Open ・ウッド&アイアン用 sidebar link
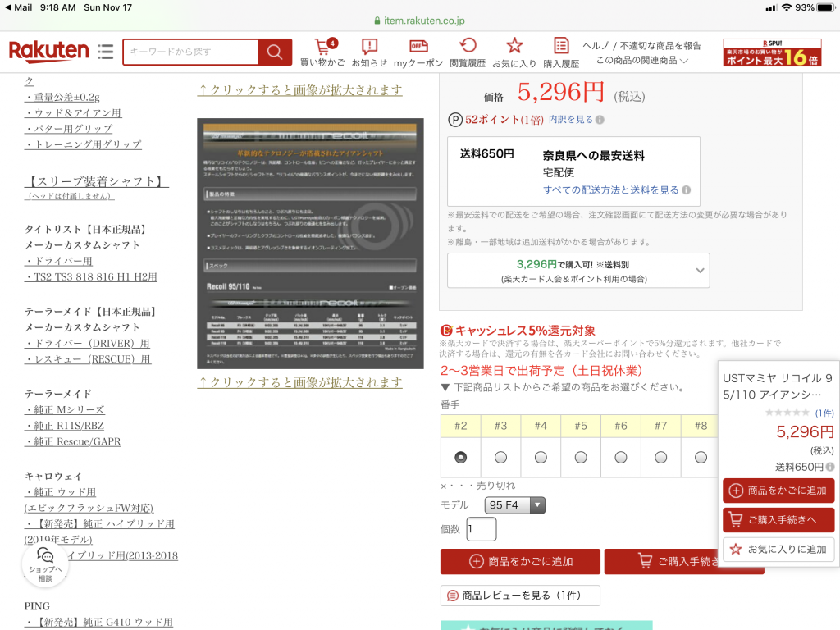This screenshot has height=630, width=840. click(73, 113)
